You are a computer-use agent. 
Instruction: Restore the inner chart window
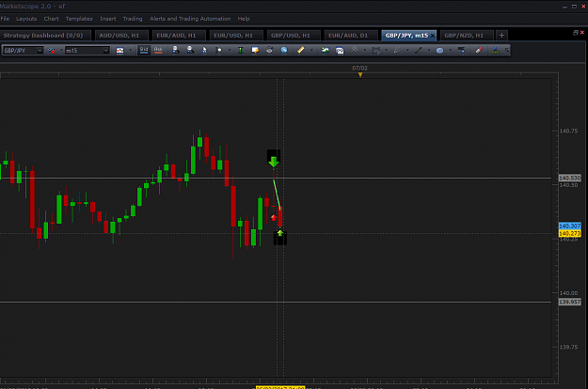(576, 33)
